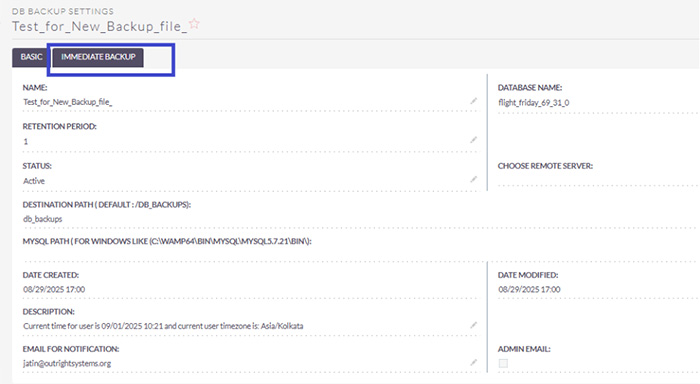This screenshot has height=384, width=700.
Task: Click pencil icon beside Retention Period
Action: pyautogui.click(x=473, y=140)
